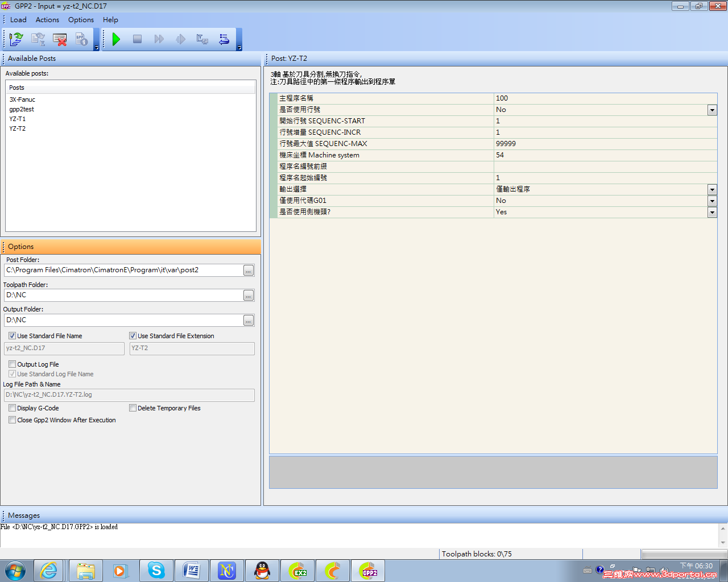Viewport: 728px width, 582px height.
Task: Open the media player taskbar icon
Action: click(120, 571)
